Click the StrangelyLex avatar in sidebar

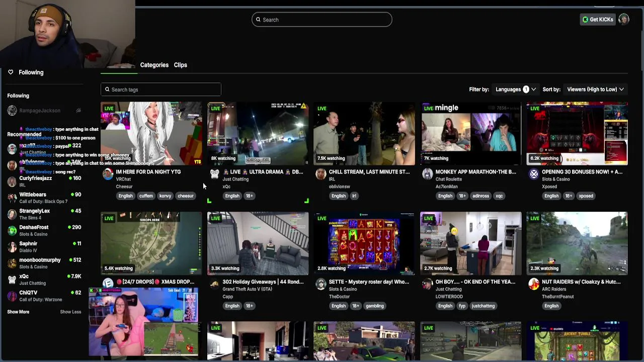12,214
